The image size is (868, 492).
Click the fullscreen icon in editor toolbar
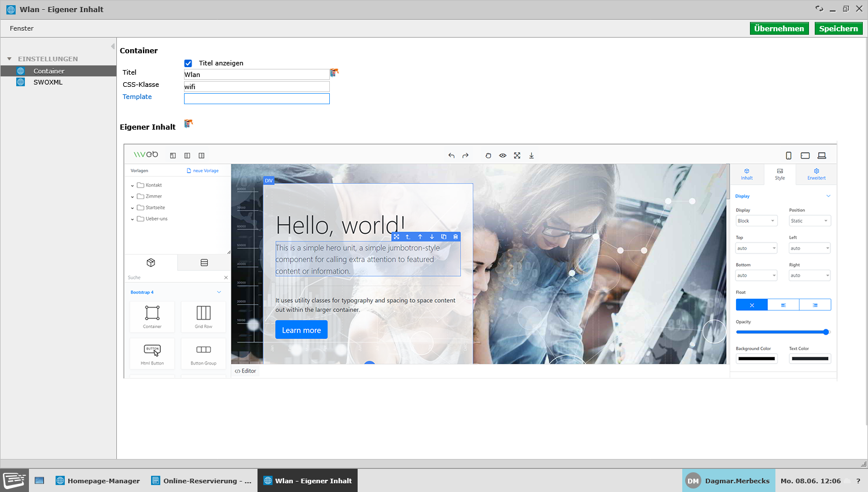(517, 156)
